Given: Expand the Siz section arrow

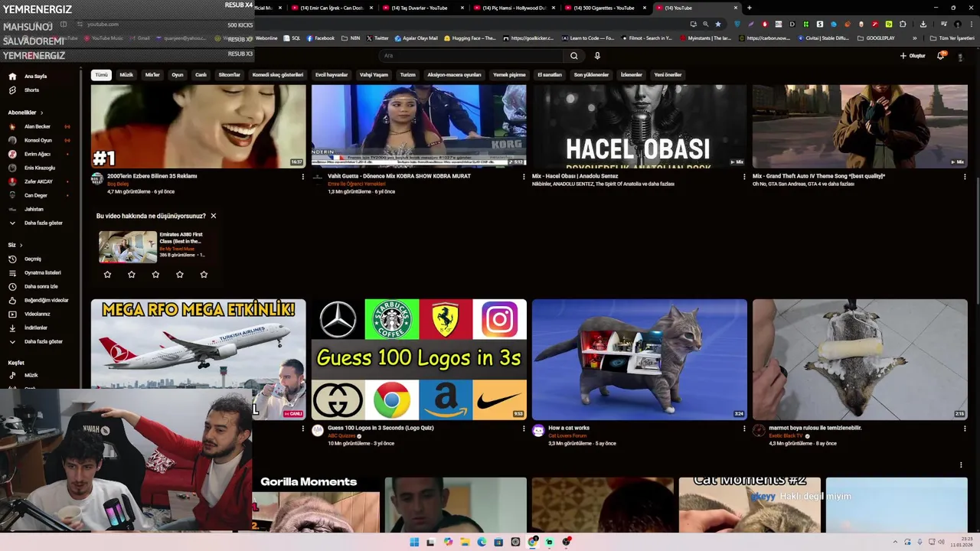Looking at the screenshot, I should (21, 245).
